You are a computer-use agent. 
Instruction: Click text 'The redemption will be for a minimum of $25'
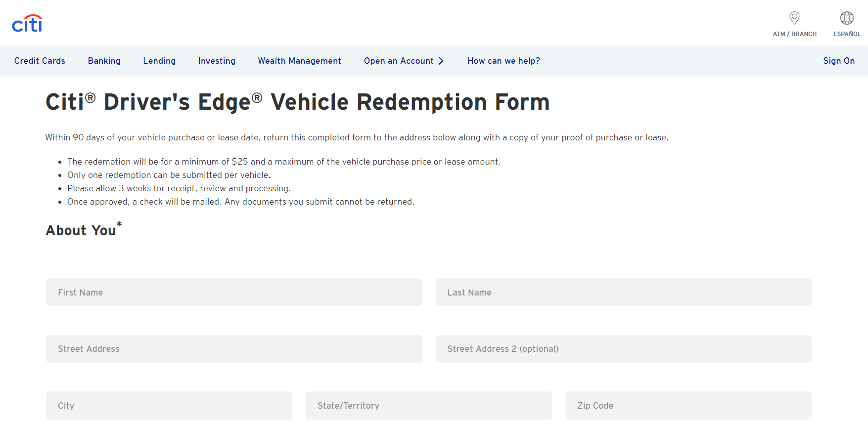(x=158, y=162)
